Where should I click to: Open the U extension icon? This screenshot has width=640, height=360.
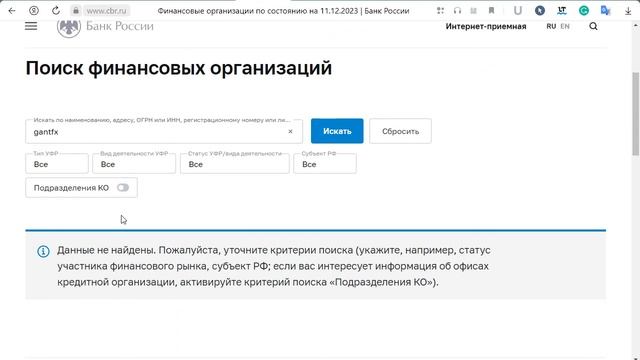(x=518, y=11)
